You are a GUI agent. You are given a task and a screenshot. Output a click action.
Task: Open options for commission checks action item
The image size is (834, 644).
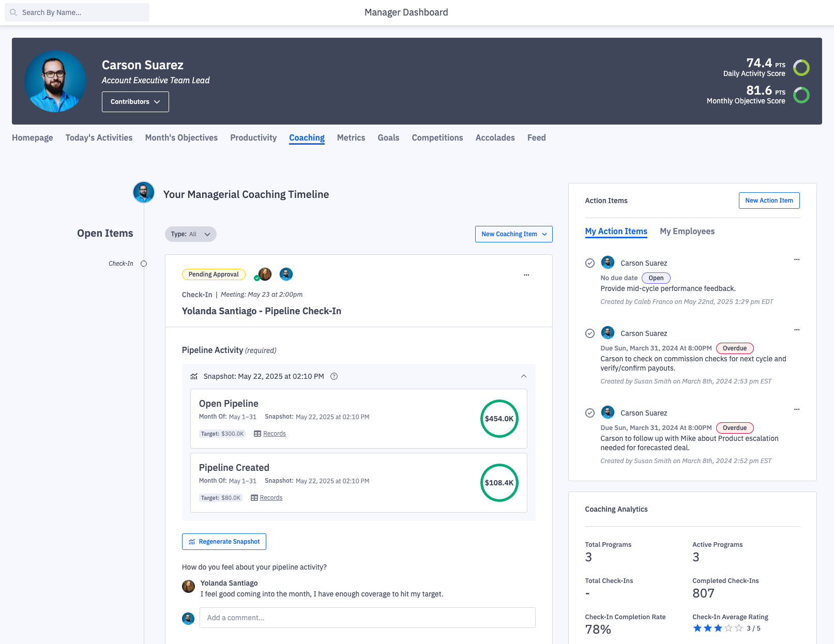point(796,330)
